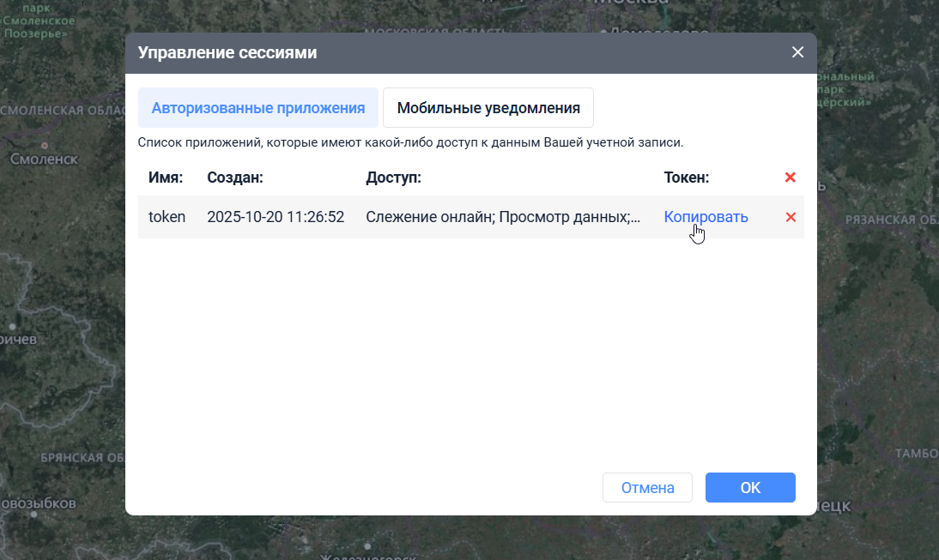Click the creation date 2025-10-20 11:26:52
The image size is (939, 560).
click(x=276, y=217)
